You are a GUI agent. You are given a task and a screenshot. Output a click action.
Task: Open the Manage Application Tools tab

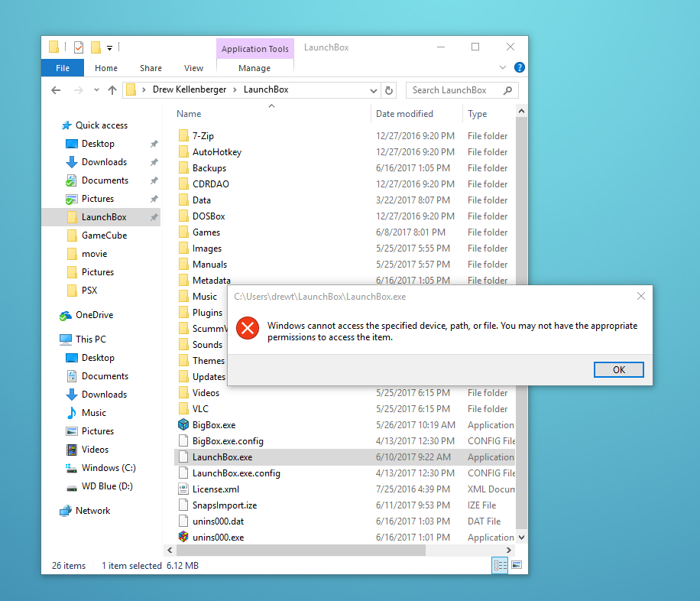(x=254, y=68)
